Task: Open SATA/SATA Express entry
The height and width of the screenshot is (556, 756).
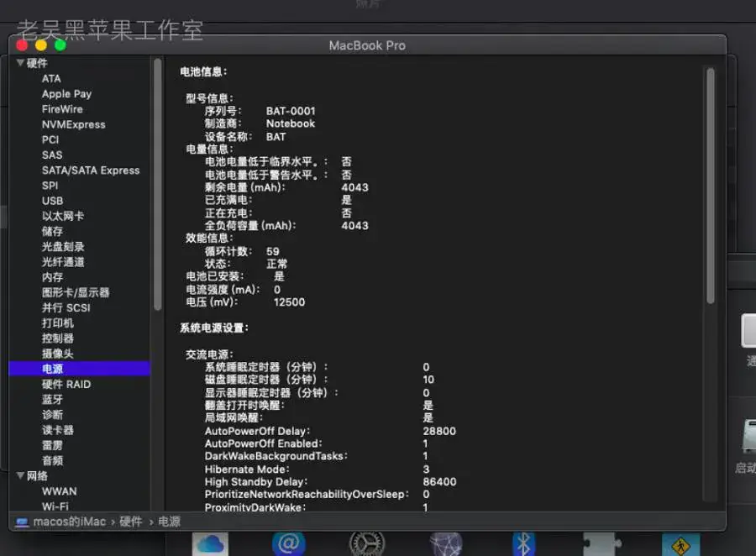Action: click(x=91, y=170)
